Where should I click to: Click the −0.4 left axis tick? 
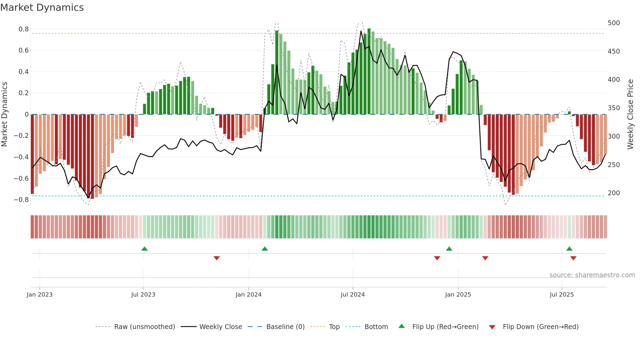pyautogui.click(x=21, y=157)
